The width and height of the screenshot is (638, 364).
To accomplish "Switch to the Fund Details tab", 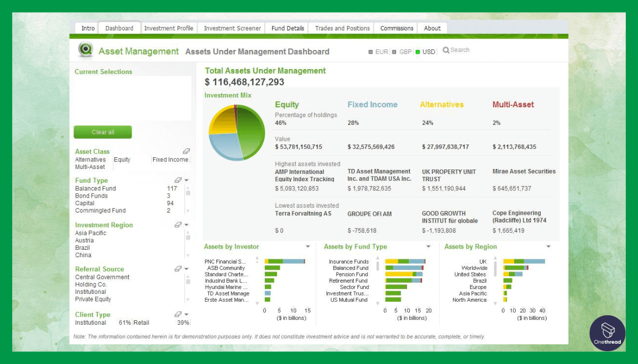I will click(287, 28).
